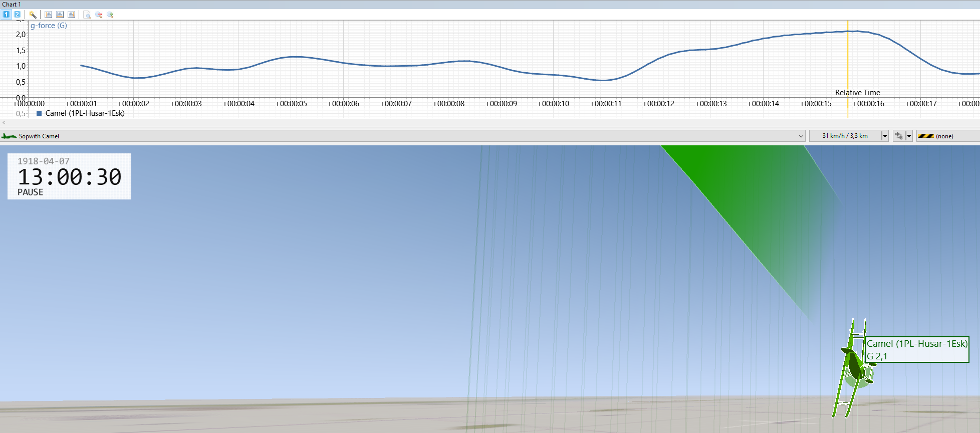This screenshot has width=980, height=433.
Task: Select the Camel aircraft label in 3D view
Action: pos(917,349)
